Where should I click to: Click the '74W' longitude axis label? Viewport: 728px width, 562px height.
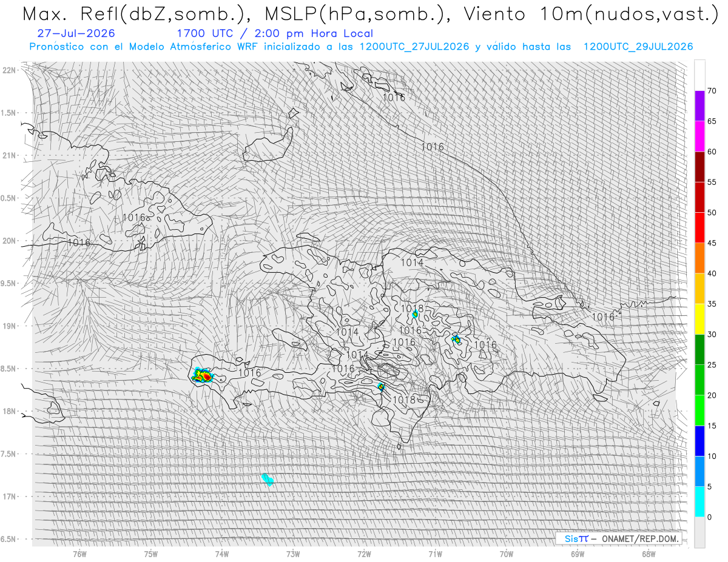(222, 554)
